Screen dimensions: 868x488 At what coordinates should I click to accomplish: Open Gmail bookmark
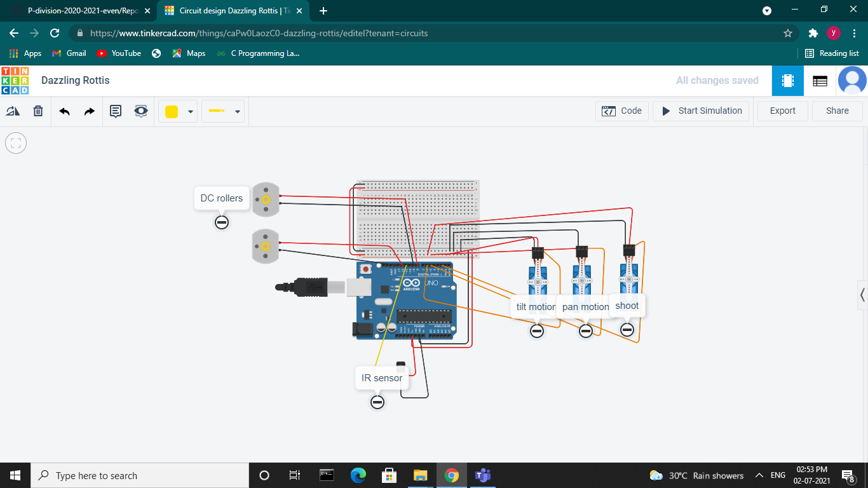(69, 53)
